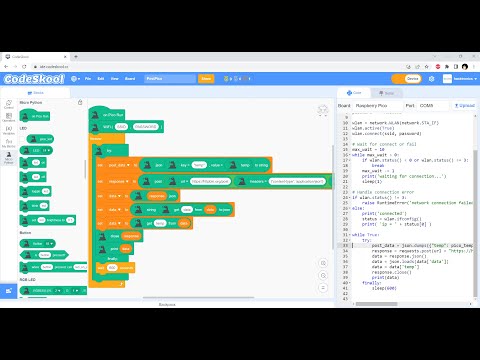The width and height of the screenshot is (480, 360).
Task: Open the user account dropdown
Action: coord(465,79)
